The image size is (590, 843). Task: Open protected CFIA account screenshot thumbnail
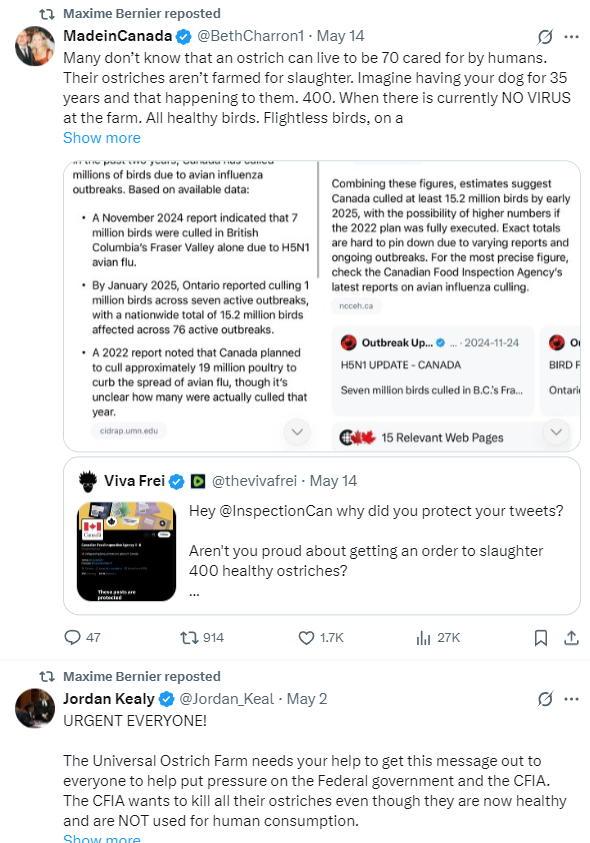click(126, 551)
